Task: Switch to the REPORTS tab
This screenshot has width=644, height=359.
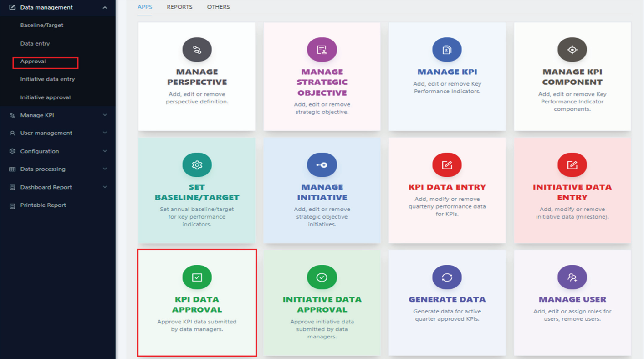Action: (179, 7)
